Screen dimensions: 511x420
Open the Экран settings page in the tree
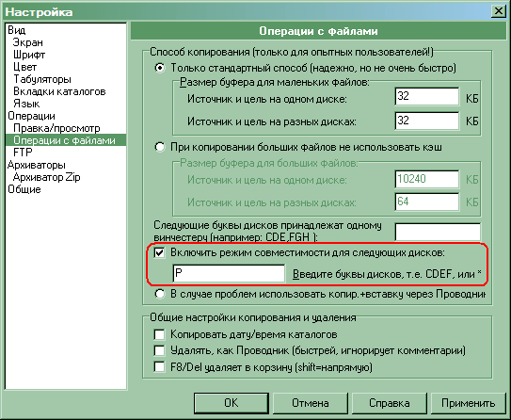tap(28, 42)
